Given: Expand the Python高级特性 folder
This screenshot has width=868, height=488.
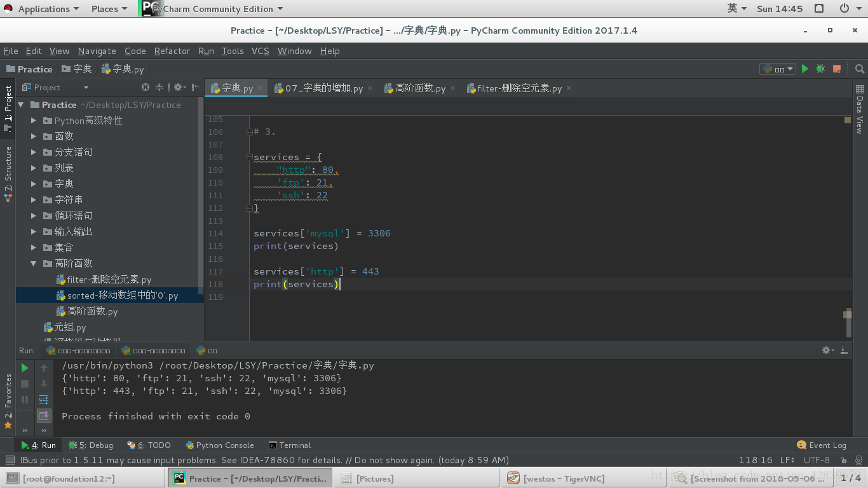Looking at the screenshot, I should click(x=34, y=121).
